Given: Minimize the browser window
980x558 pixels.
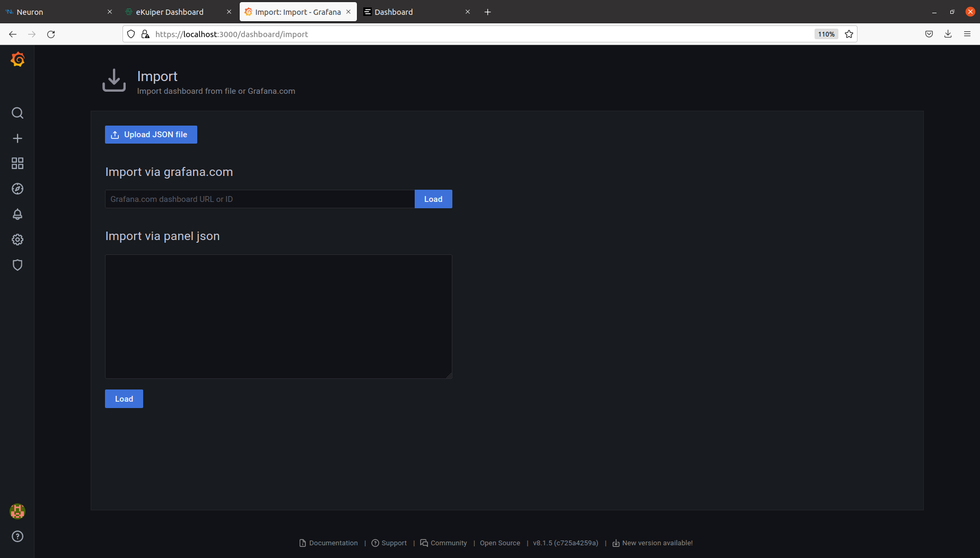Looking at the screenshot, I should (934, 12).
